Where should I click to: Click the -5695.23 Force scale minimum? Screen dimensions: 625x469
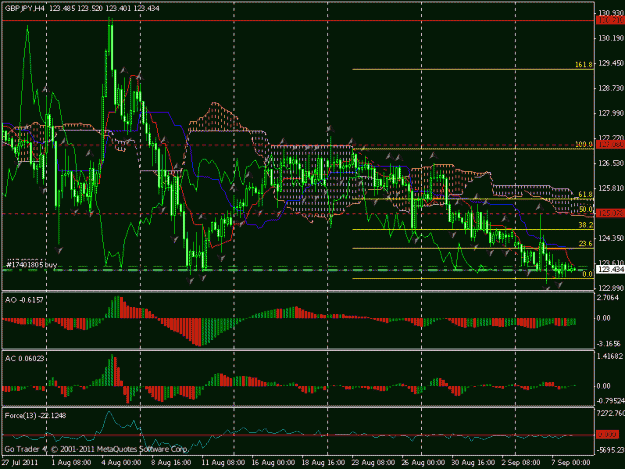point(610,450)
